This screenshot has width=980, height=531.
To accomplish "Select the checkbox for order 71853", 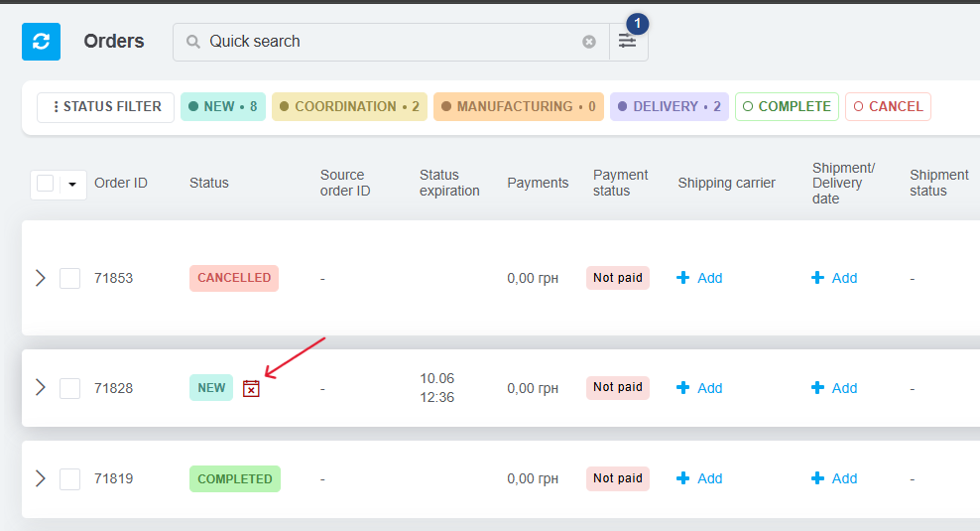I will click(x=70, y=278).
